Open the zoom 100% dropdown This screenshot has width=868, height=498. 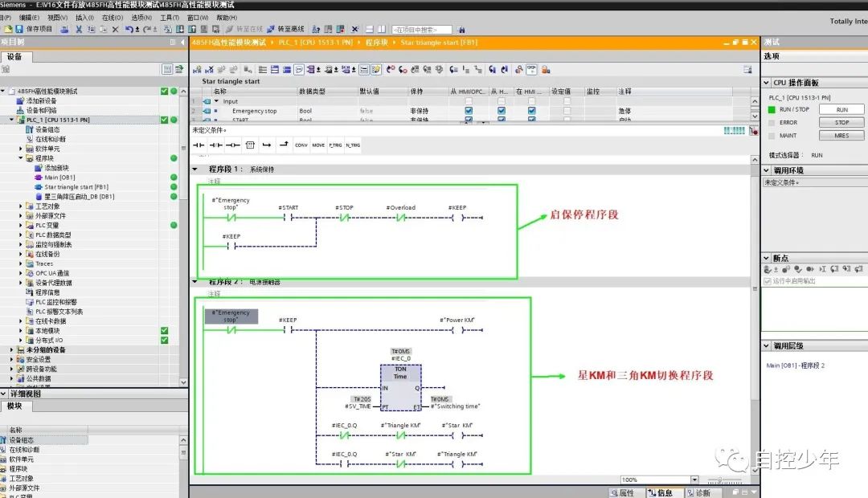coord(694,480)
